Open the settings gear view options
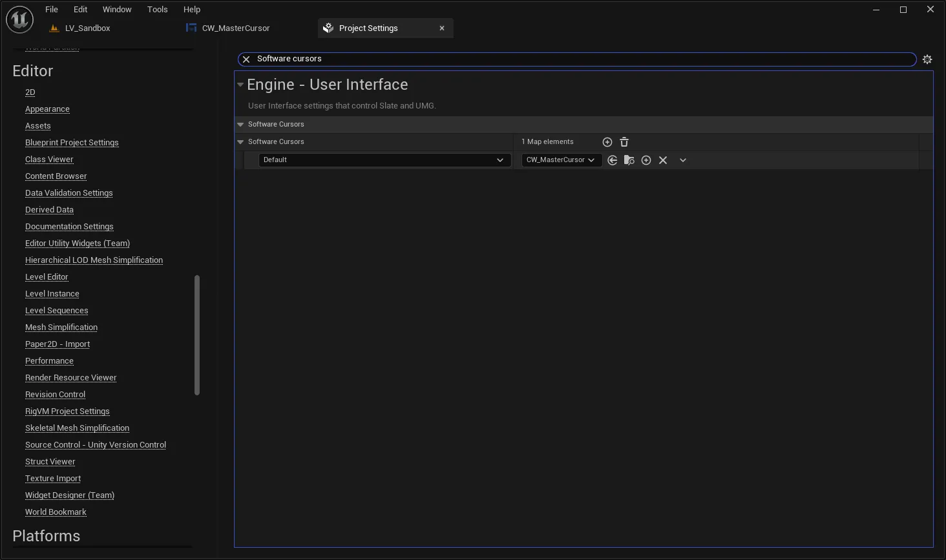This screenshot has height=560, width=946. [x=927, y=59]
